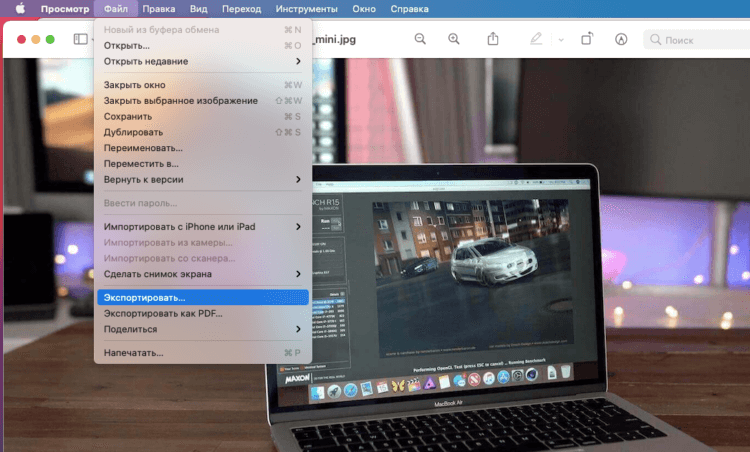Choose 'Напечатать...' menu item
The image size is (750, 452).
[x=202, y=353]
